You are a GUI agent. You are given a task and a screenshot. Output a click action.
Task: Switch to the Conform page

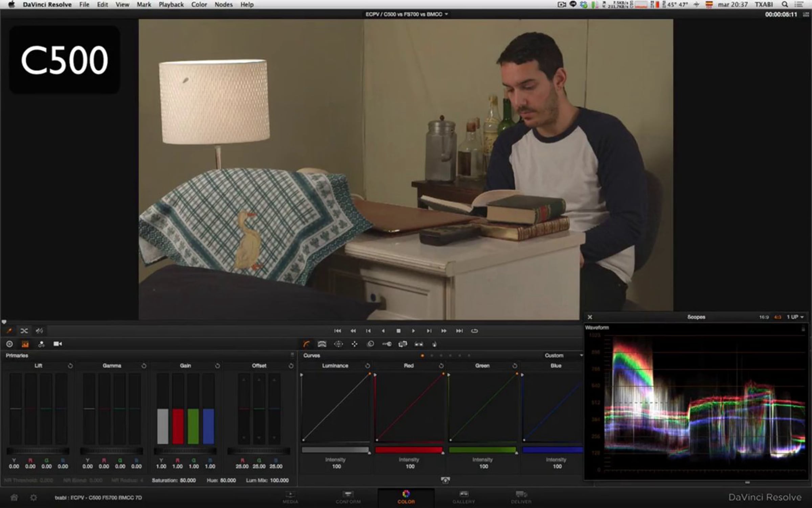pos(348,497)
